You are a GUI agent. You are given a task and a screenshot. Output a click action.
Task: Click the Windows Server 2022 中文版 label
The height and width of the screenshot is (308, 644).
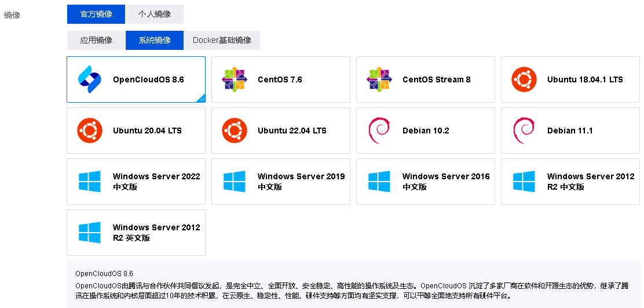coord(156,182)
